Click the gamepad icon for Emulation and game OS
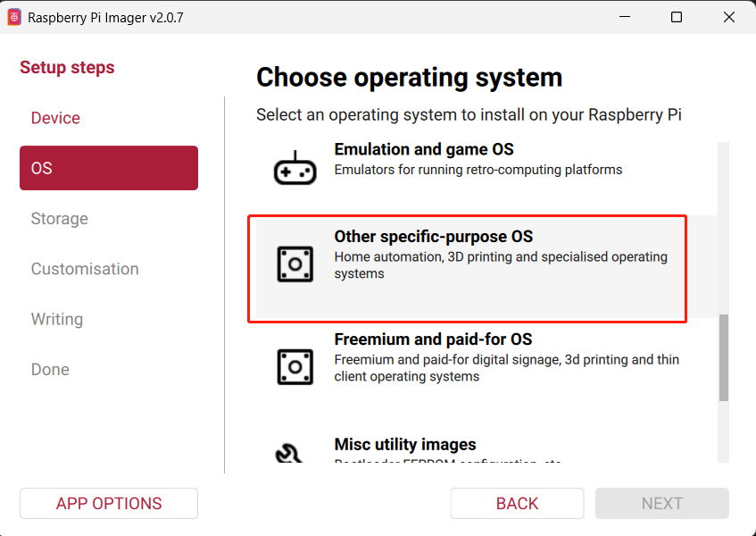The width and height of the screenshot is (756, 536). pos(295,167)
